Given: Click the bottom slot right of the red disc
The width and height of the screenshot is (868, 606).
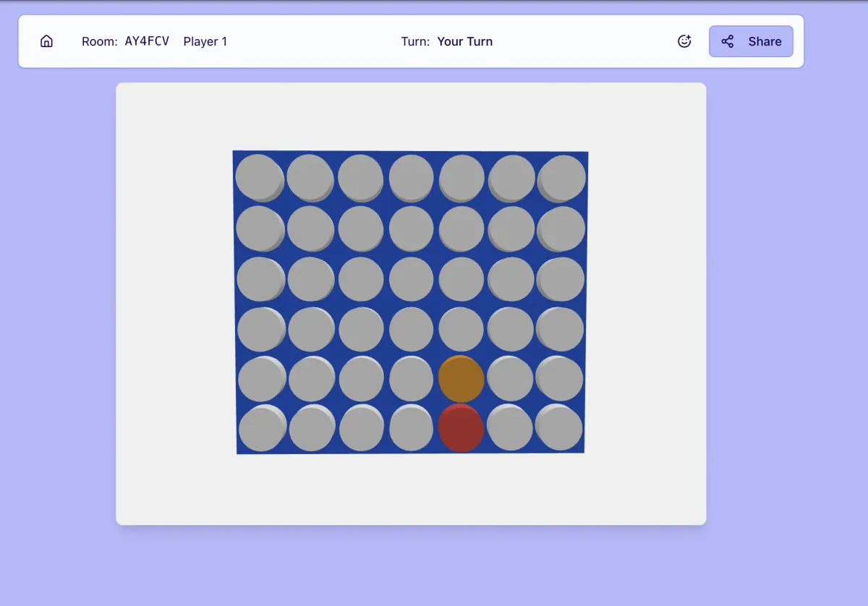Looking at the screenshot, I should pyautogui.click(x=510, y=427).
